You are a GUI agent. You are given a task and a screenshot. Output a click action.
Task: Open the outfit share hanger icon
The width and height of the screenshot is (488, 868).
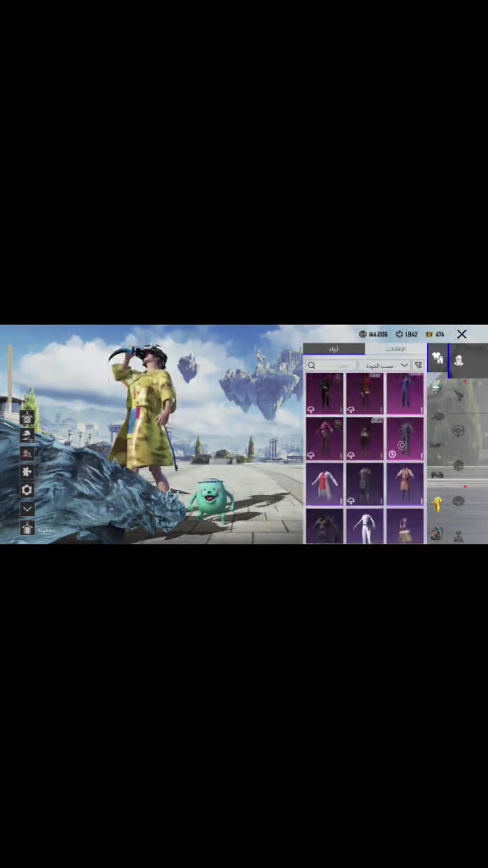click(x=27, y=418)
